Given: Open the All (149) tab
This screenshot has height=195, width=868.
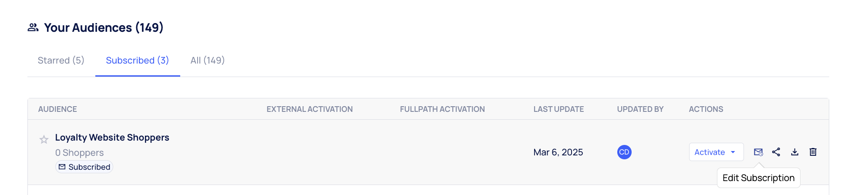Looking at the screenshot, I should (208, 61).
